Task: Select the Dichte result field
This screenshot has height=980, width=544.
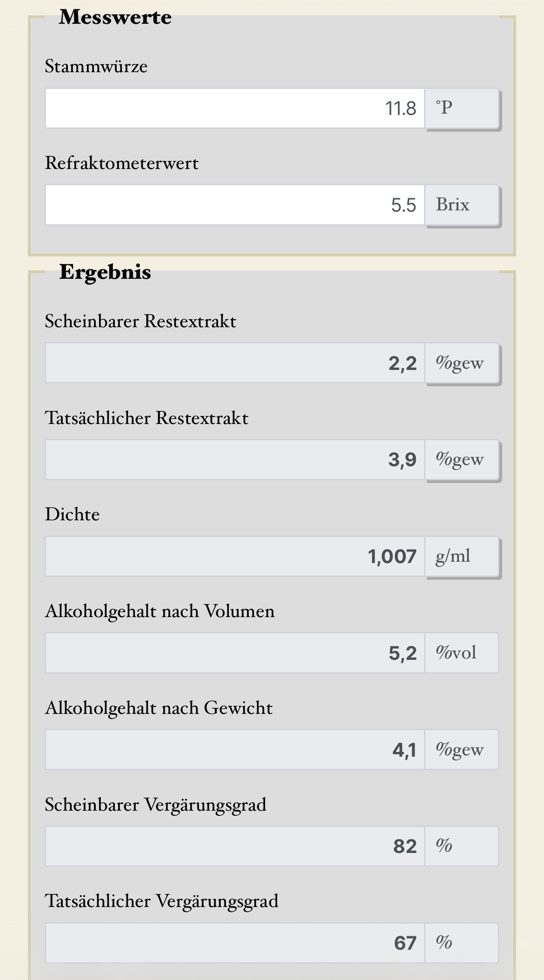Action: pyautogui.click(x=235, y=557)
